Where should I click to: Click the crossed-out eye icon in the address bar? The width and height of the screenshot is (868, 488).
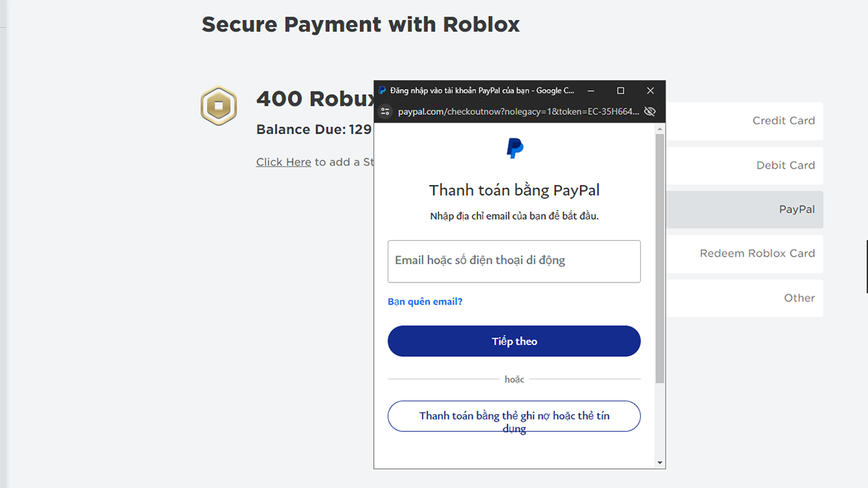pos(649,111)
